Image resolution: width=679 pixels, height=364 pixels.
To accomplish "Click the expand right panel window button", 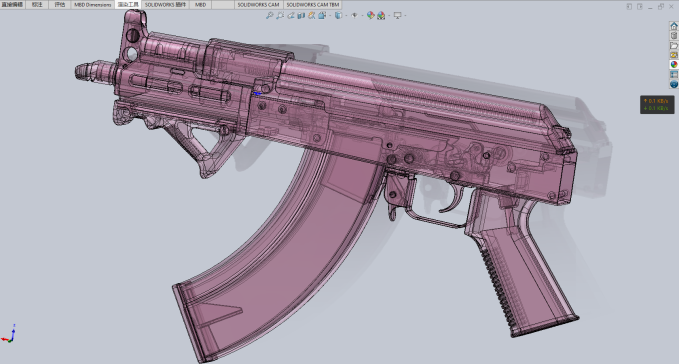I will 640,6.
